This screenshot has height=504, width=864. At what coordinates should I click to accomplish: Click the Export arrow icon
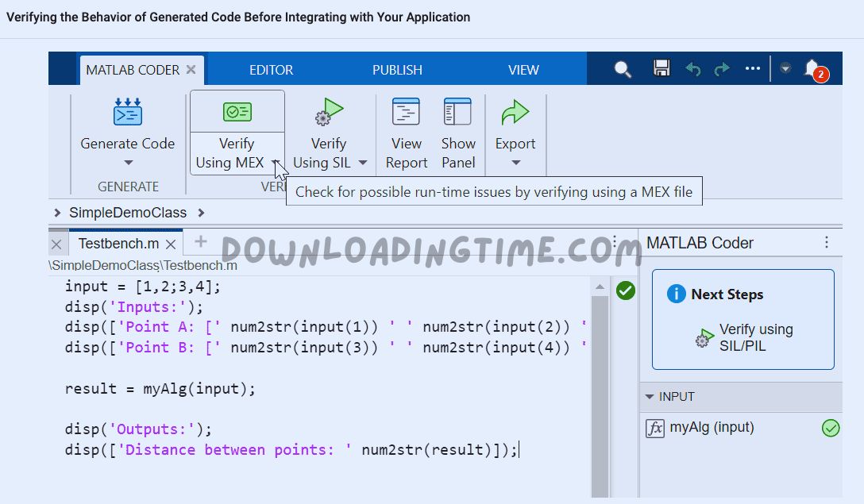point(515,113)
